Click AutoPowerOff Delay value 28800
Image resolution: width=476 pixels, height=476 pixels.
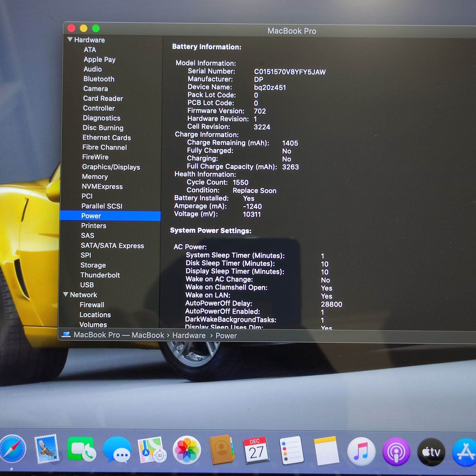[331, 304]
